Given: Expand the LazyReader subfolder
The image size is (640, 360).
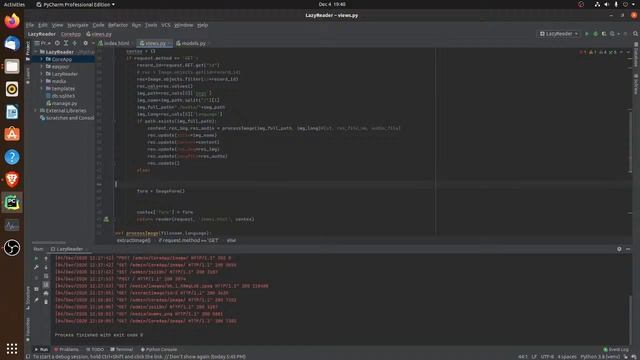Looking at the screenshot, I should point(41,74).
